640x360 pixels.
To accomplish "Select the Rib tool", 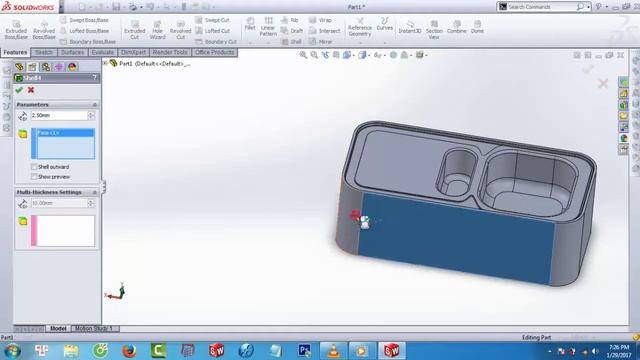I will pyautogui.click(x=290, y=20).
